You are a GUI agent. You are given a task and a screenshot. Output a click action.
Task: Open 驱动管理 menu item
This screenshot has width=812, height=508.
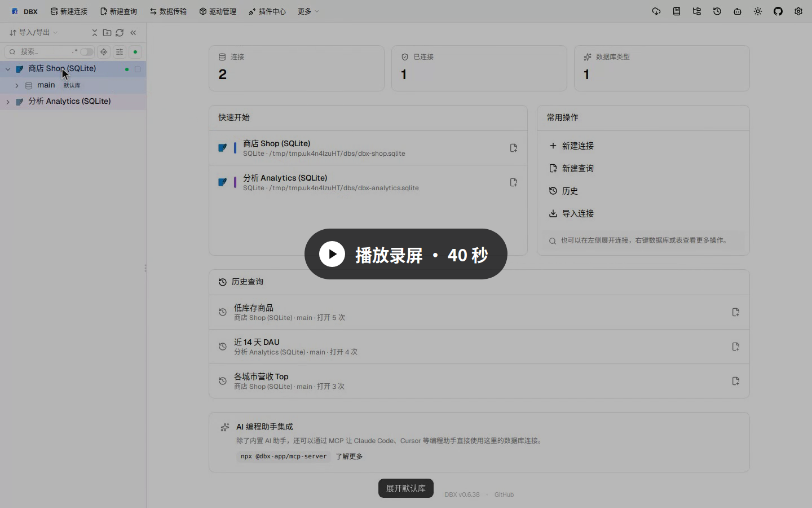tap(218, 11)
